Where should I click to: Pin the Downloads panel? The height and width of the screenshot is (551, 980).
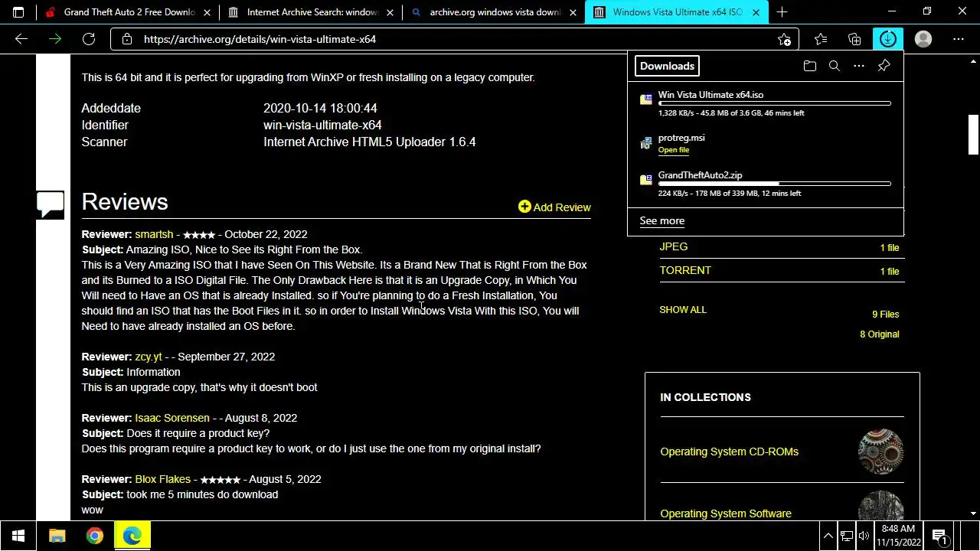884,66
